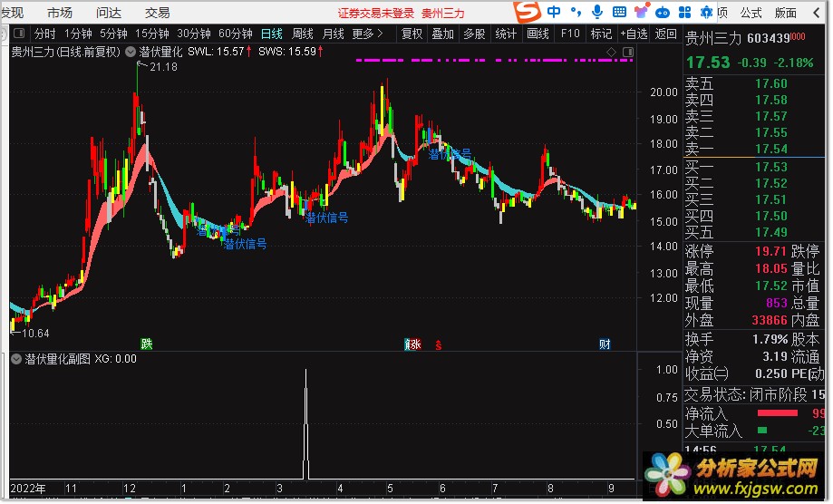The height and width of the screenshot is (504, 833).
Task: Select the 15分钟 period
Action: click(x=152, y=34)
